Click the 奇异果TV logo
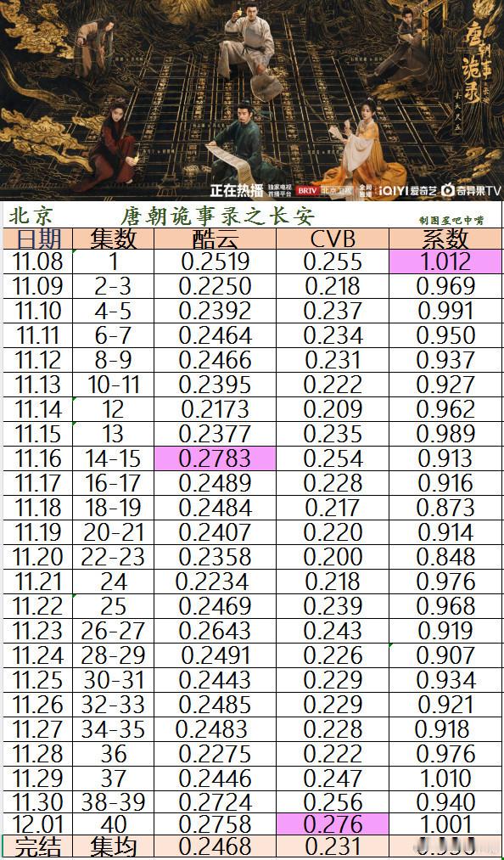Screen dimensions: 504x860 click(471, 190)
